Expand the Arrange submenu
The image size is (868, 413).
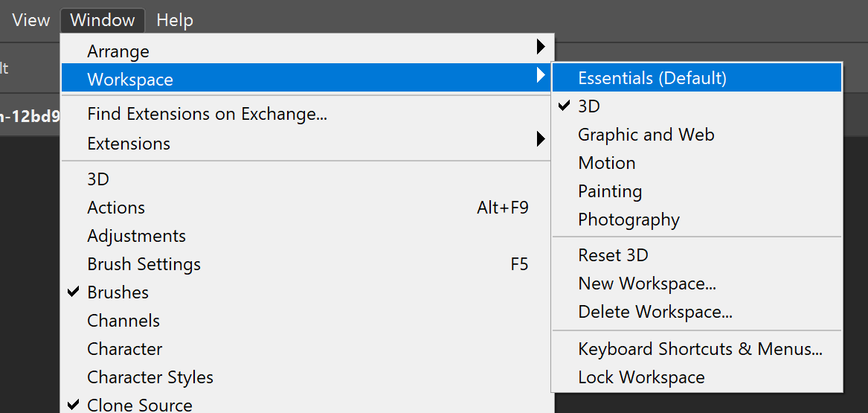(118, 51)
